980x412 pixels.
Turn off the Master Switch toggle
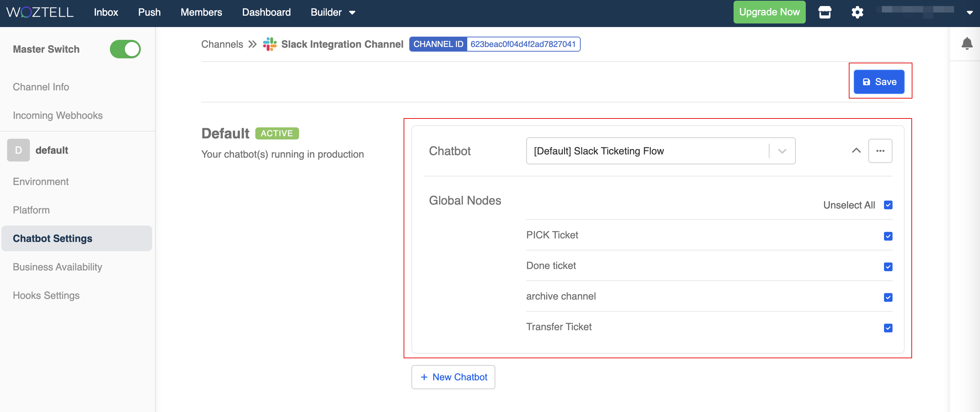click(x=125, y=49)
